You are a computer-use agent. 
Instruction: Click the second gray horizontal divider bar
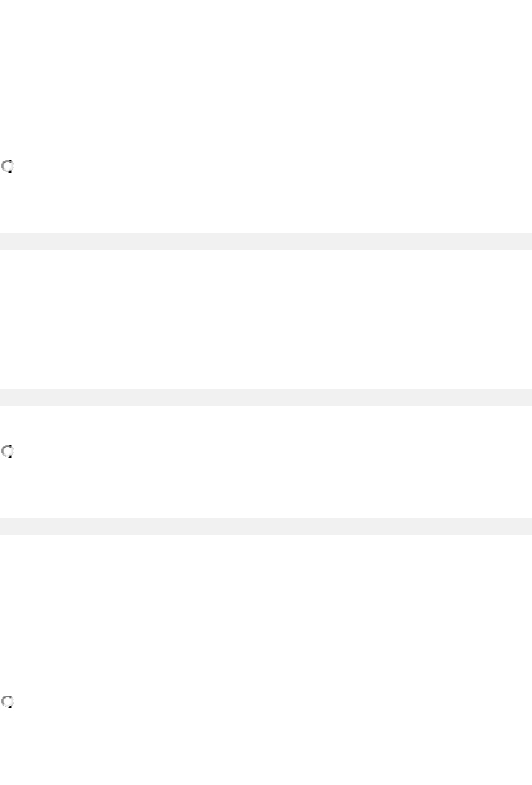tap(266, 397)
